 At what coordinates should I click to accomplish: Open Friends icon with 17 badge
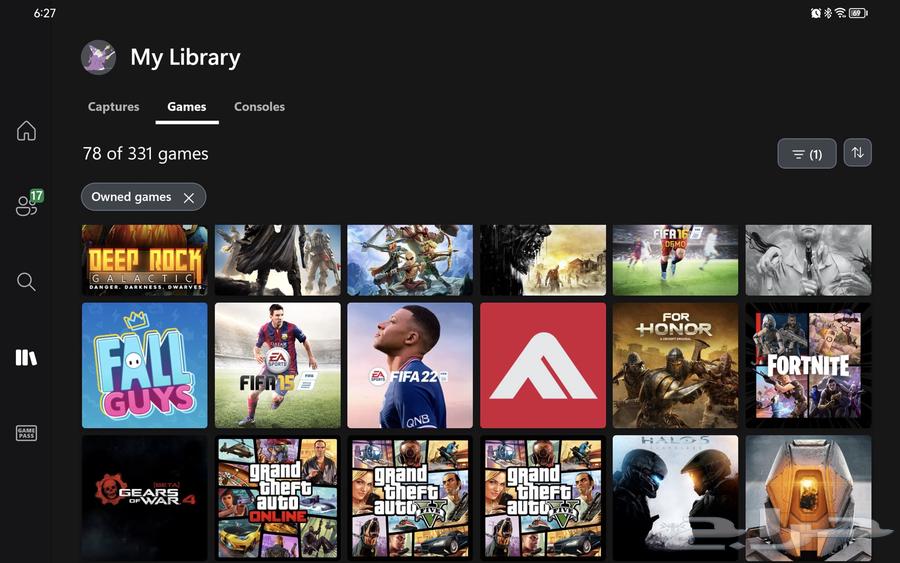tap(29, 203)
